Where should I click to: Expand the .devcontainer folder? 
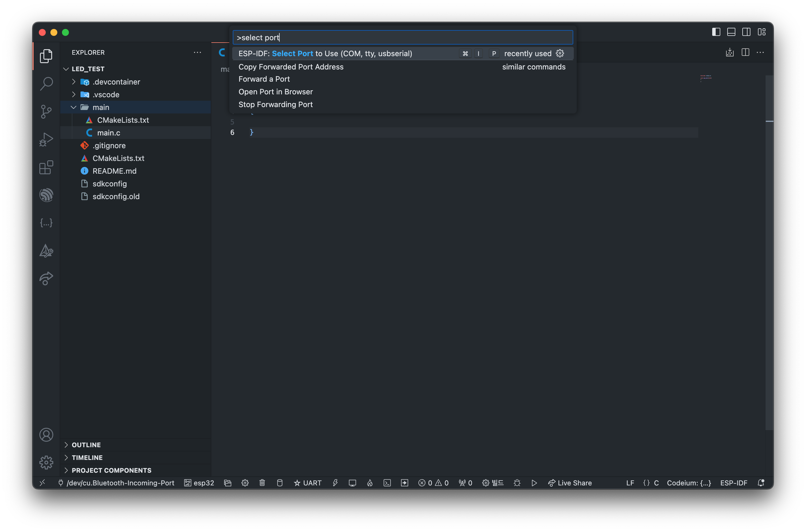74,82
